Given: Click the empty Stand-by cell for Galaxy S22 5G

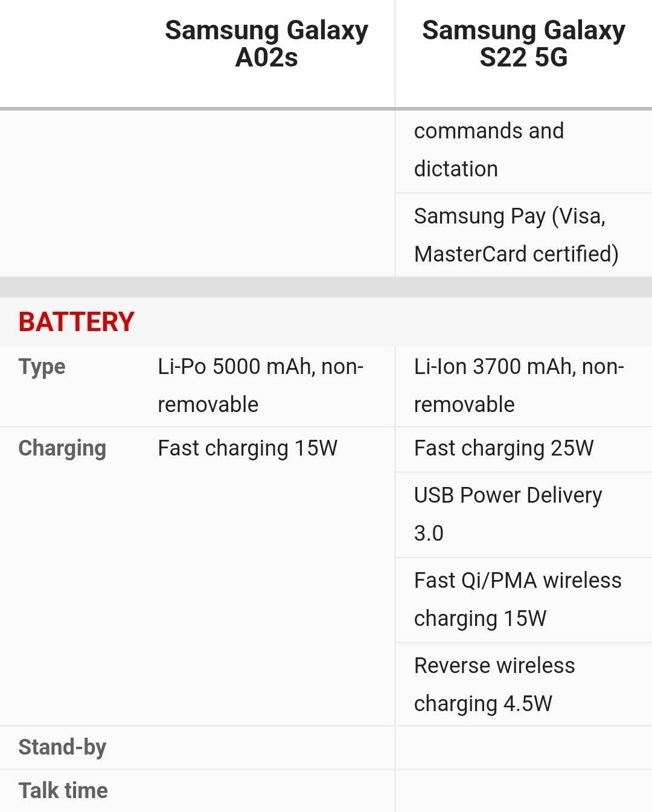Looking at the screenshot, I should [x=523, y=747].
